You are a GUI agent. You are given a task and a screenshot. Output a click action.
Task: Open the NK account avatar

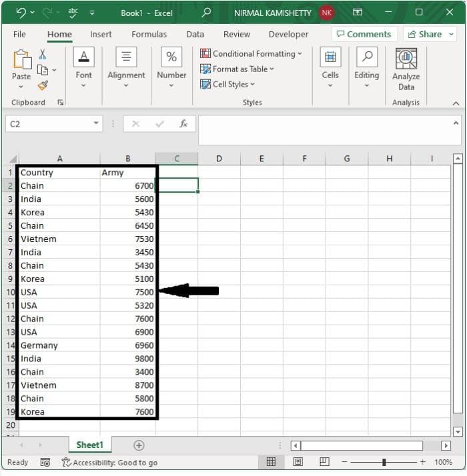[327, 13]
